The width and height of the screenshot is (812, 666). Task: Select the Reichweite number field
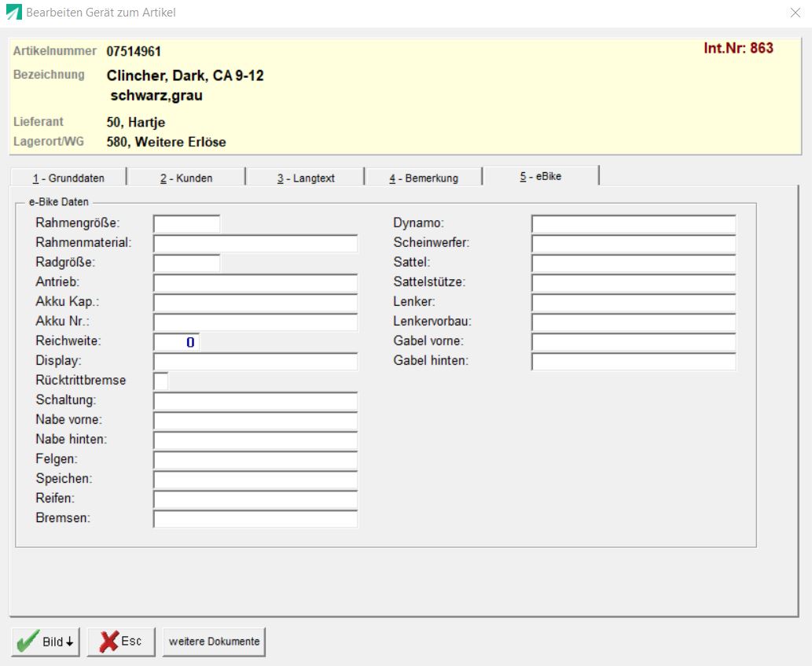click(176, 342)
